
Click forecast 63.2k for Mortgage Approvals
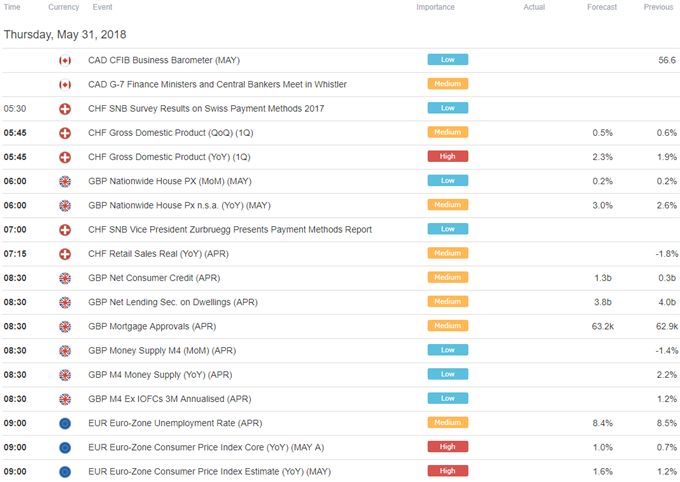point(603,327)
